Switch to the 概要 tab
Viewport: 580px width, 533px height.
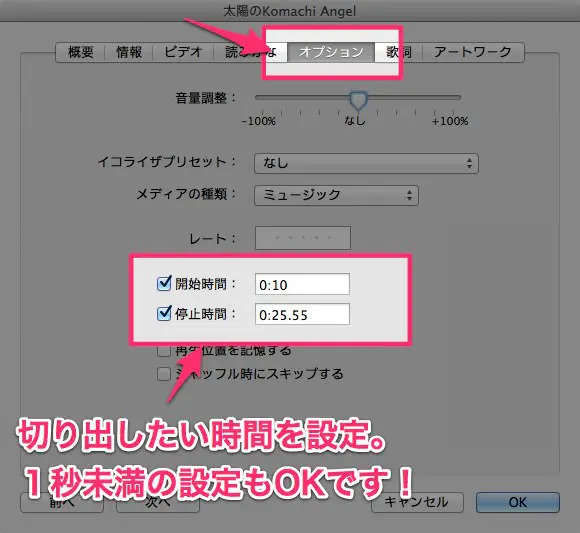pyautogui.click(x=80, y=52)
